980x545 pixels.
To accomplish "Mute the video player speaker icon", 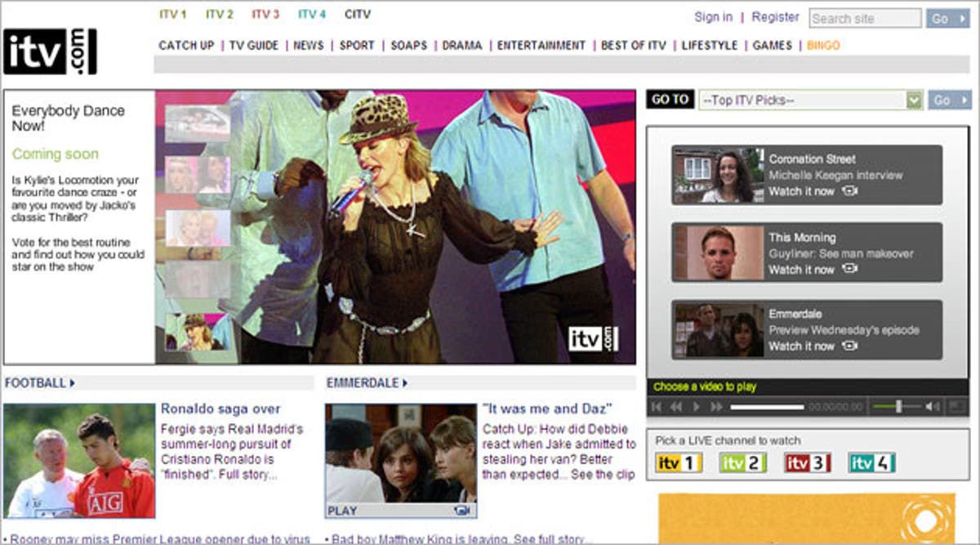I will point(932,406).
